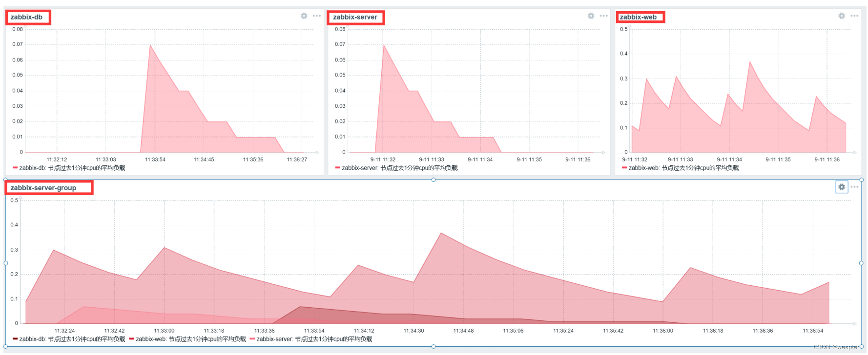Viewport: 868px width, 355px height.
Task: Open ellipsis menu of zabbix-server-group widget
Action: pos(854,187)
